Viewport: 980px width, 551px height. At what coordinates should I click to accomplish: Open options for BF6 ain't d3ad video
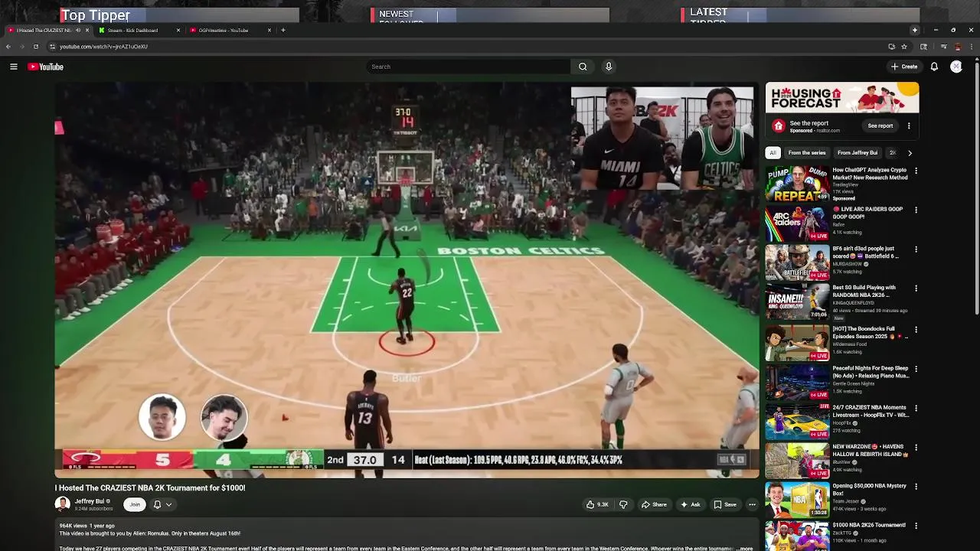pos(916,249)
